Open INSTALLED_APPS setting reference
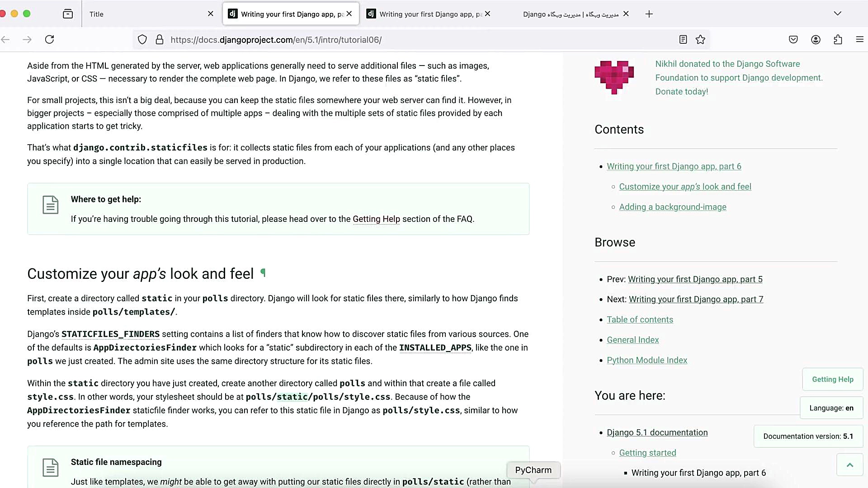Screen dimensions: 868x488 click(435, 348)
